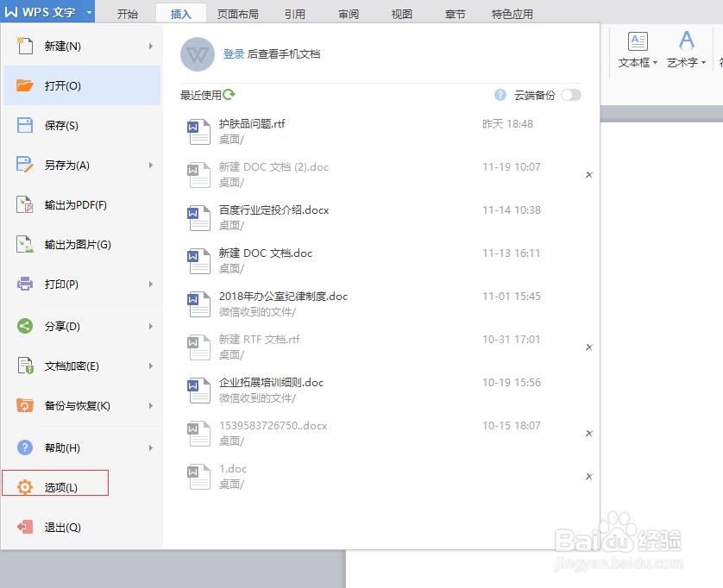
Task: Expand the 另存为(A) submenu arrow
Action: click(x=151, y=165)
